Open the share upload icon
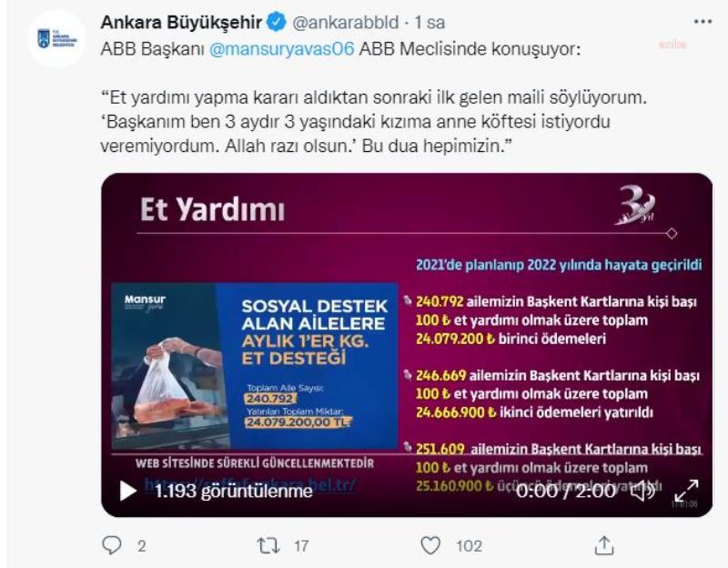This screenshot has height=568, width=728. pos(603,545)
